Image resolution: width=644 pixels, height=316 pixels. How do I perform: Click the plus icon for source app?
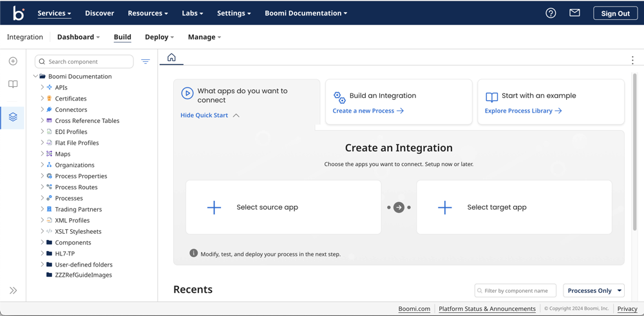click(x=214, y=207)
